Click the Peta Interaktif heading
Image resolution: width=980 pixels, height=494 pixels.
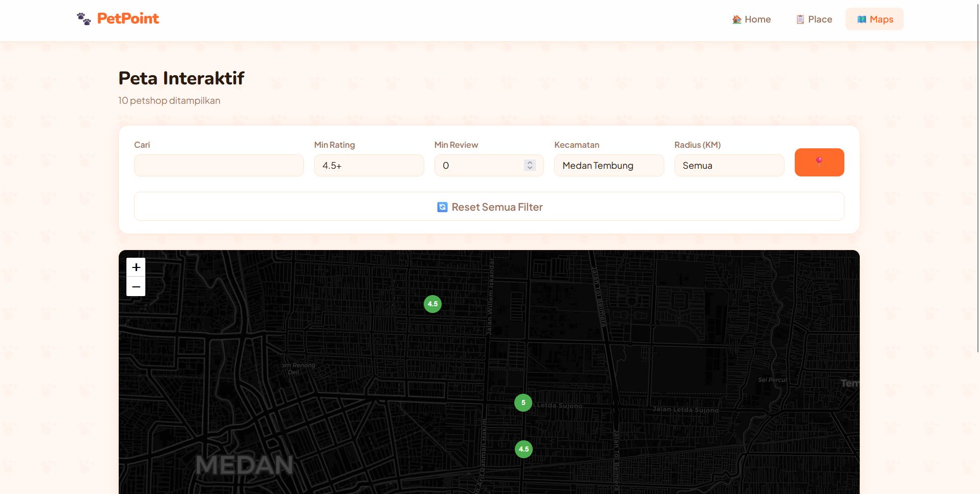tap(181, 78)
